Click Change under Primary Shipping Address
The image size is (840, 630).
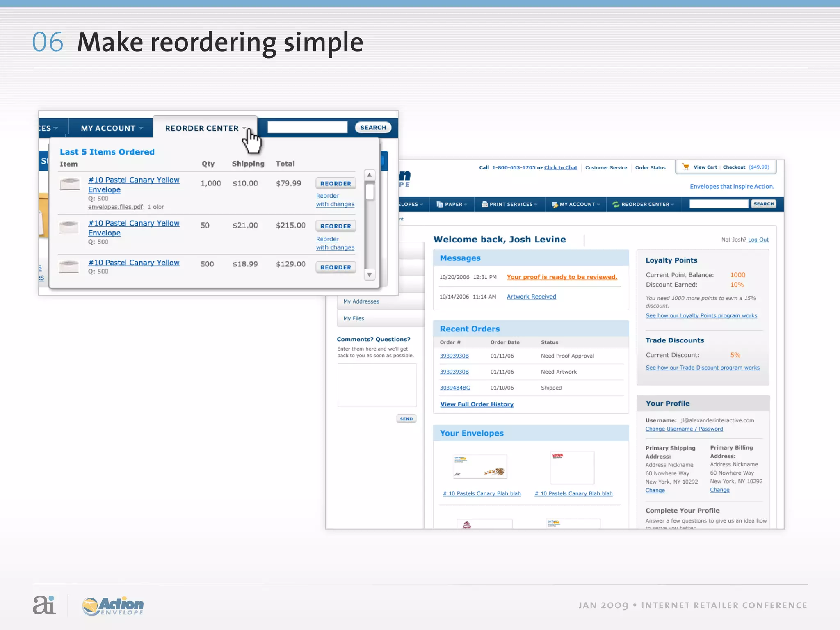[x=655, y=490]
